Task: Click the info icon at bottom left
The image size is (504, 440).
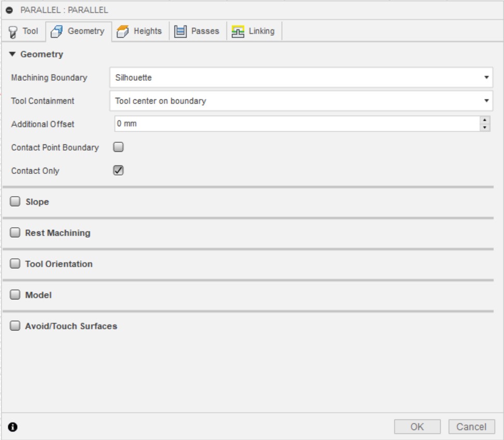Action: pyautogui.click(x=13, y=427)
